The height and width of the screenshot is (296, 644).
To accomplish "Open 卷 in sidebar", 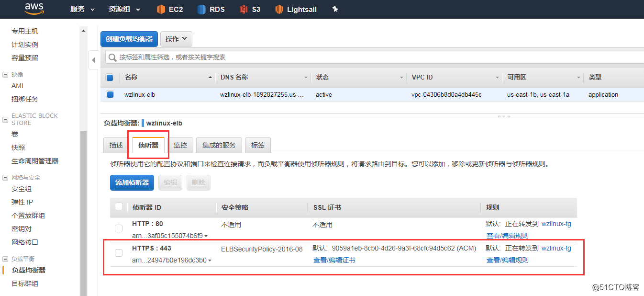I will tap(15, 134).
